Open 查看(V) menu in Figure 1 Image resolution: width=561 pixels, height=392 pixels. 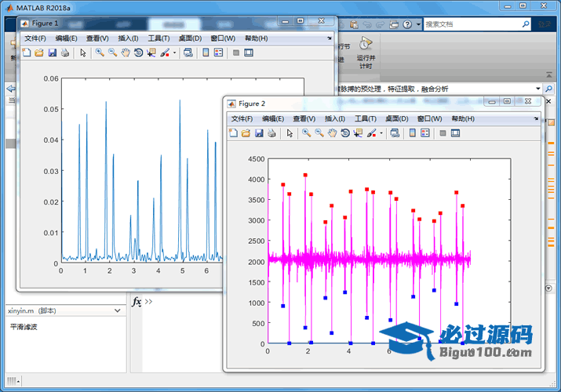tap(97, 38)
